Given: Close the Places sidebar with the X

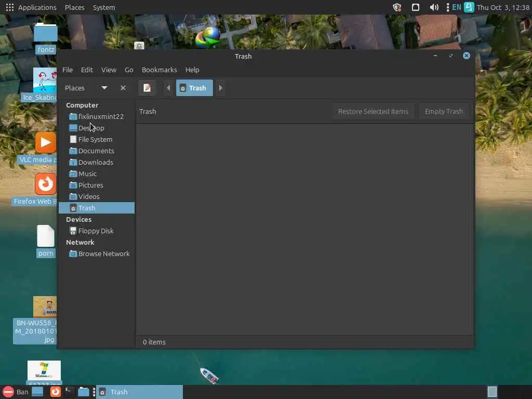Looking at the screenshot, I should (123, 88).
